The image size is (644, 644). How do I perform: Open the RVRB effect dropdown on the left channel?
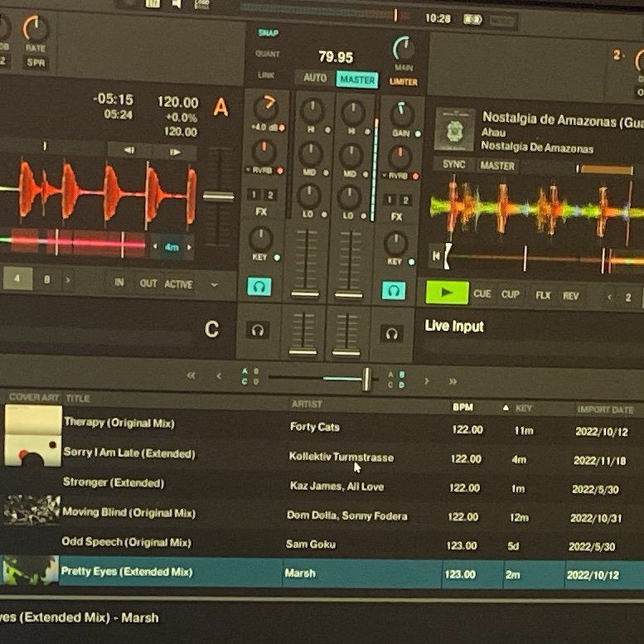tap(262, 171)
